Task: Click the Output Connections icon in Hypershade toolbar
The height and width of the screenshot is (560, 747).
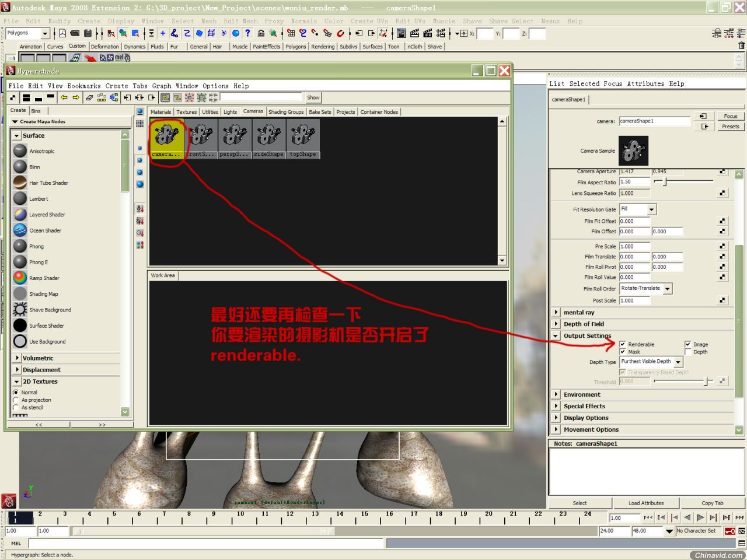Action: (152, 97)
